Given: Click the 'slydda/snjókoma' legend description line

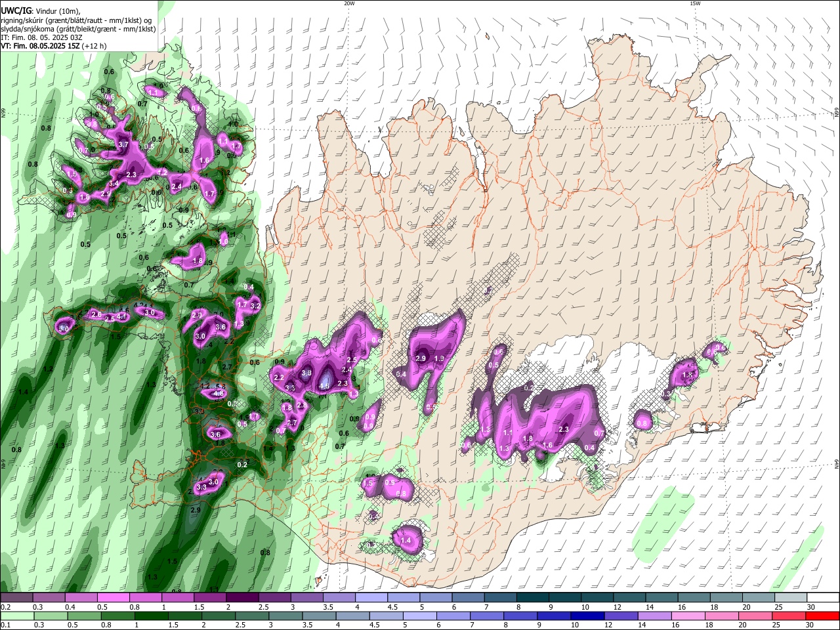Looking at the screenshot, I should coord(78,29).
